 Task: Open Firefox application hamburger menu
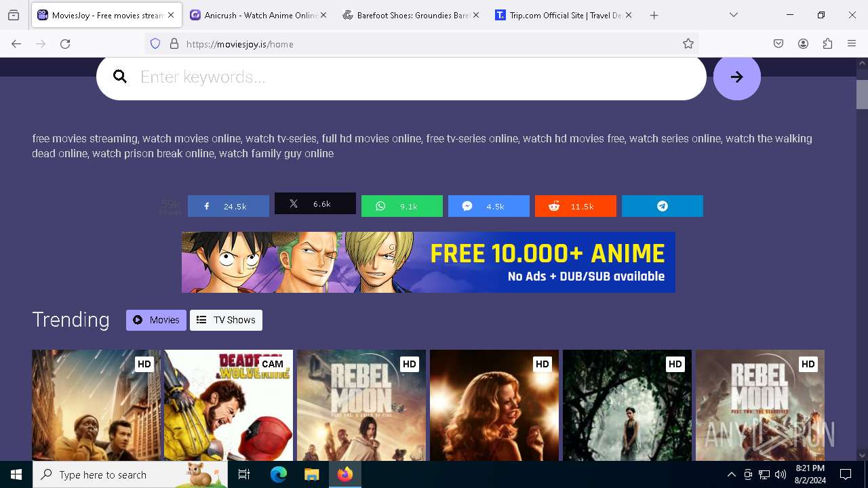(x=852, y=44)
